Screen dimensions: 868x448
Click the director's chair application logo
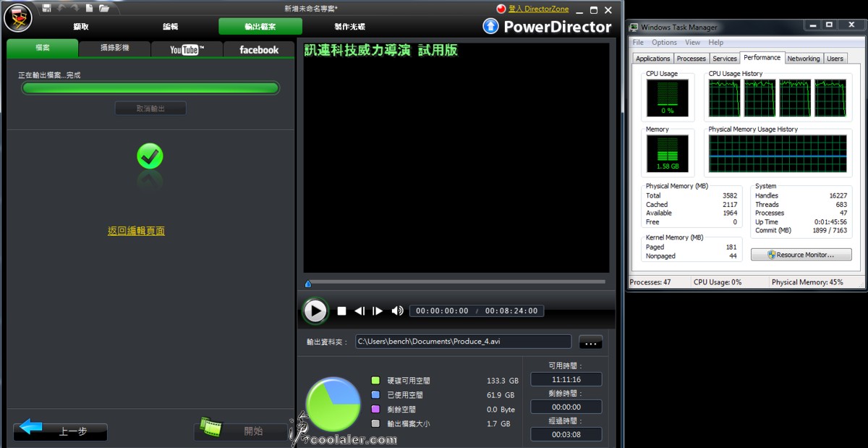[18, 17]
